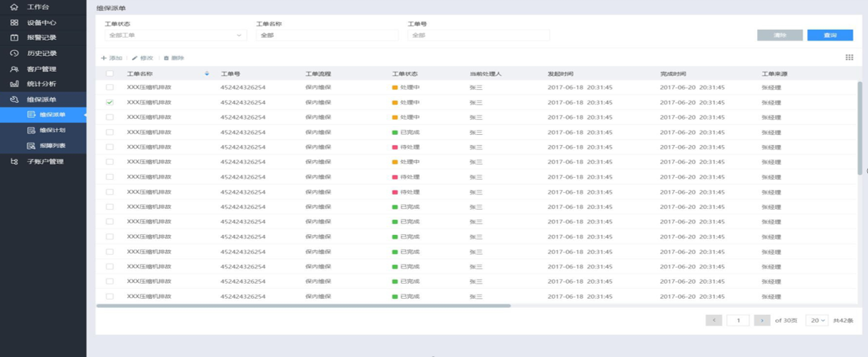Click the 统计分析 bar chart icon
This screenshot has width=868, height=357.
(x=14, y=84)
